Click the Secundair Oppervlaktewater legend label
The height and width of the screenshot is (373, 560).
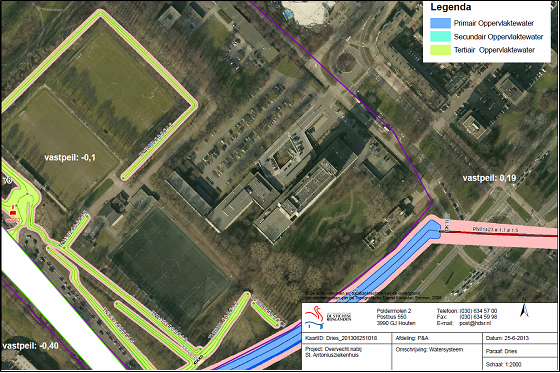(499, 37)
